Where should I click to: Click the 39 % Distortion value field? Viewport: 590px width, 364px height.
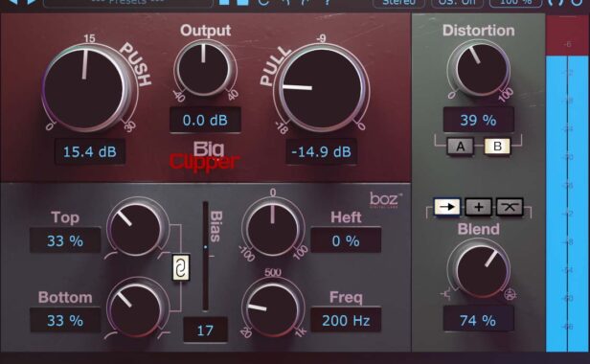[478, 120]
